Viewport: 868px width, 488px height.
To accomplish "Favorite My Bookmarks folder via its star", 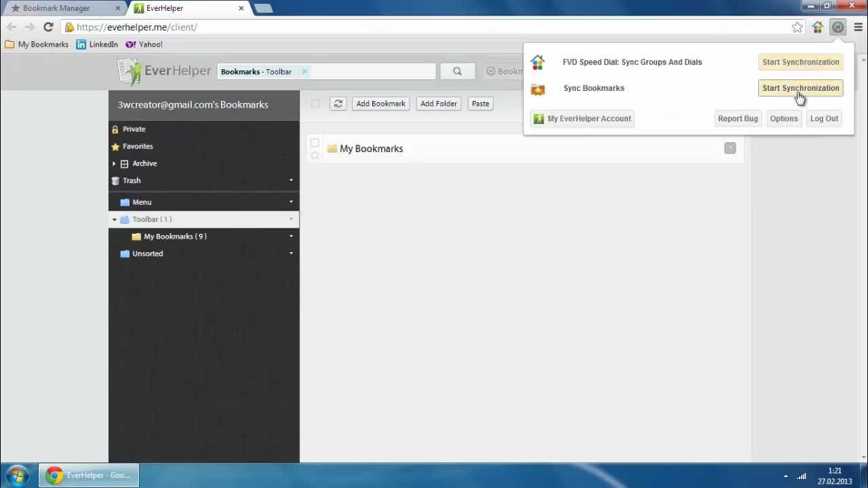I will (315, 155).
